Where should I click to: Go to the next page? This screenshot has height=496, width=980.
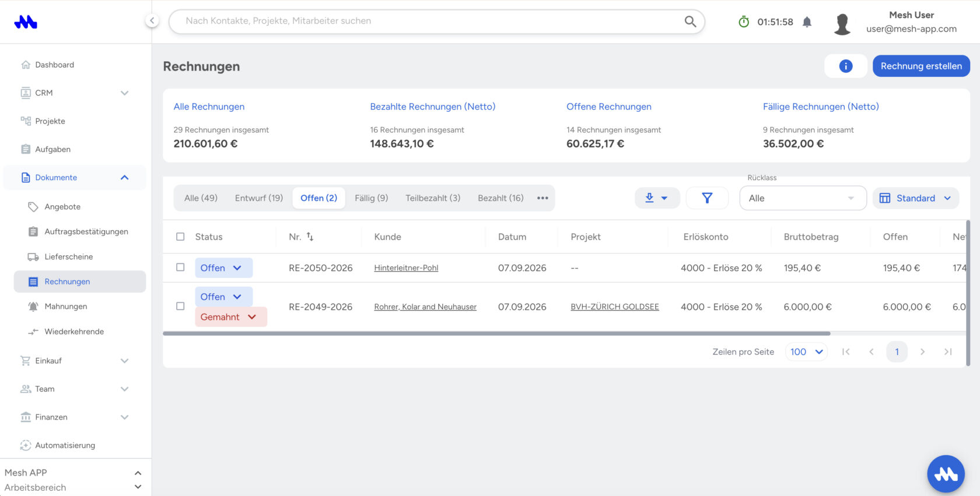coord(922,351)
